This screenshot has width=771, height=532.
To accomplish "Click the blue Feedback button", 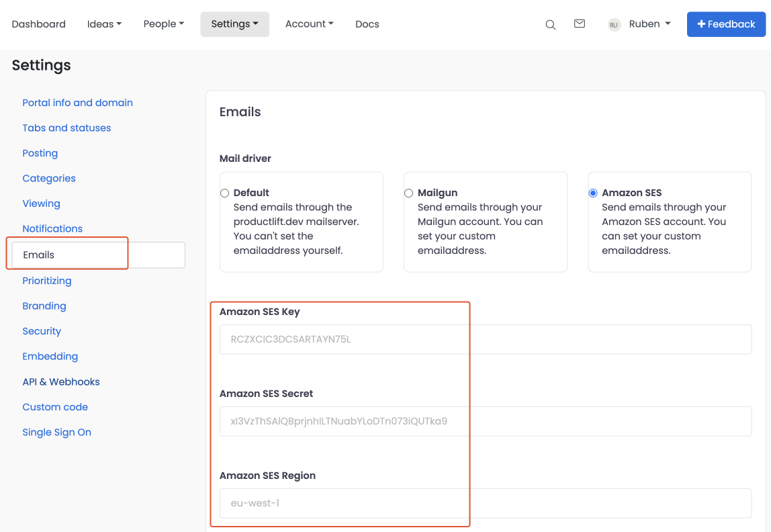I will point(726,24).
